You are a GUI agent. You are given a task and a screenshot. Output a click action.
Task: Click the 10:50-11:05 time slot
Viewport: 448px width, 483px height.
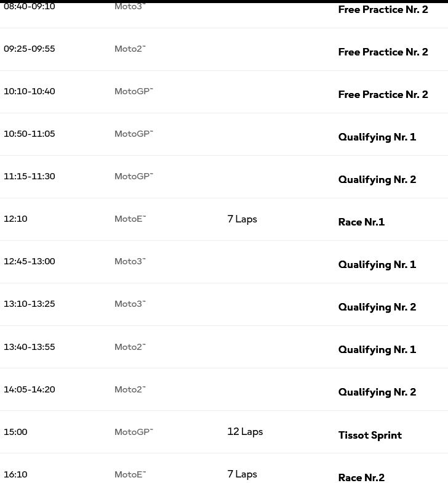tap(30, 134)
